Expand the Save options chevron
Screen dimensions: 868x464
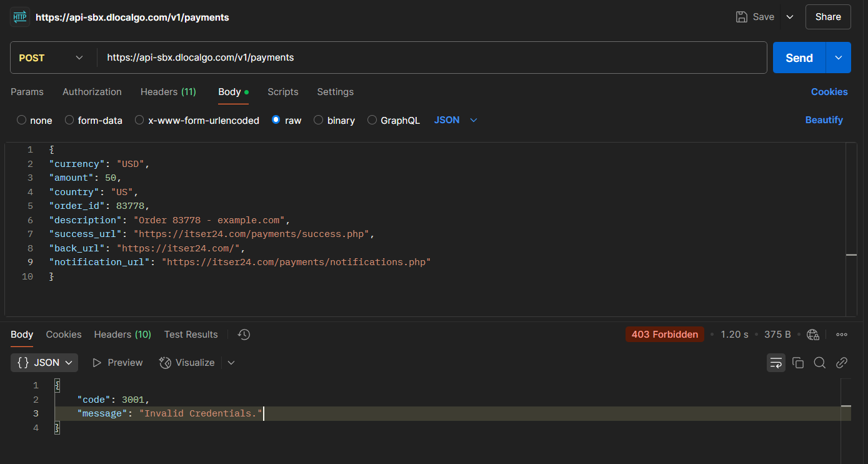[790, 17]
